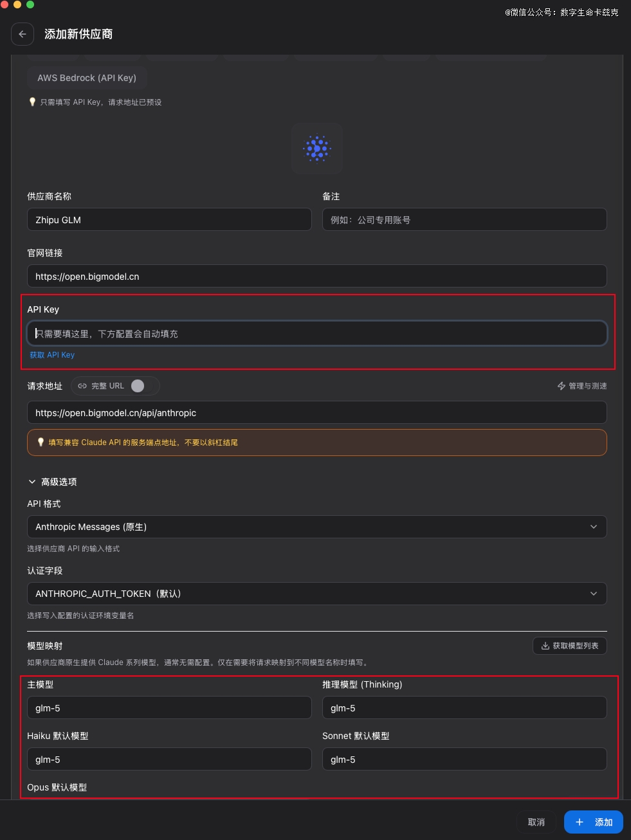Click the link icon beside 完整 URL
631x840 pixels.
82,386
